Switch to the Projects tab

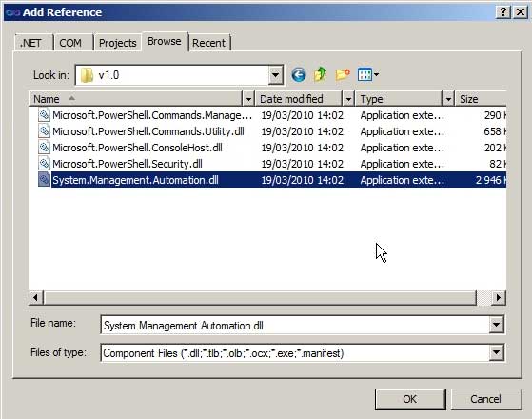click(x=117, y=43)
